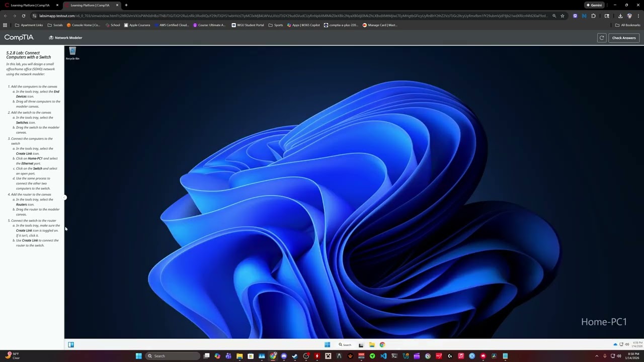Image resolution: width=644 pixels, height=362 pixels.
Task: Open the weather widget showing 56°F
Action: (12, 356)
